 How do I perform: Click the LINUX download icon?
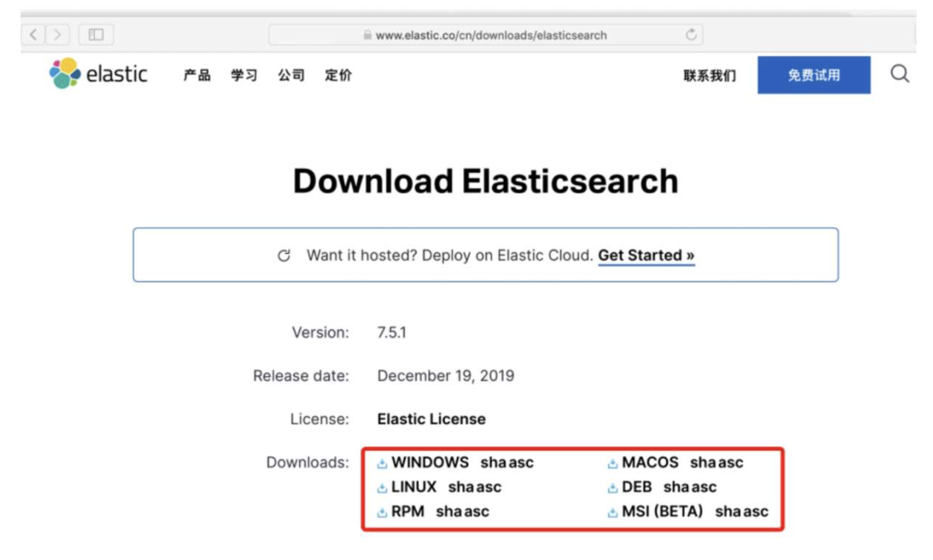click(x=382, y=488)
